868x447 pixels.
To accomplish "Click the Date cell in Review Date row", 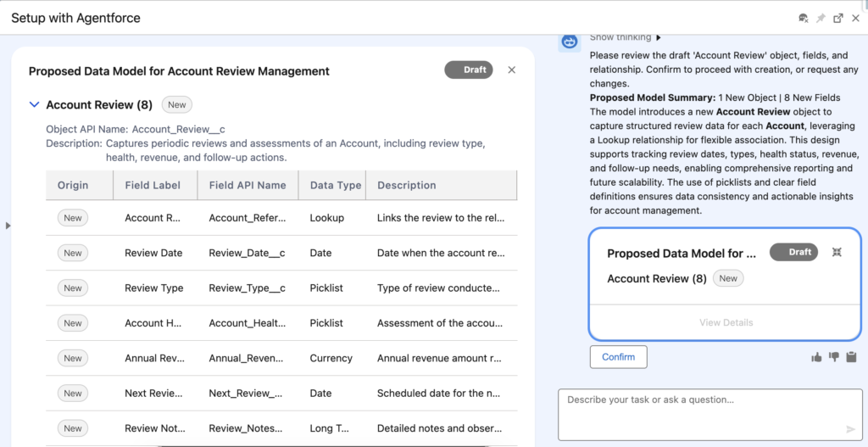I will pyautogui.click(x=320, y=253).
